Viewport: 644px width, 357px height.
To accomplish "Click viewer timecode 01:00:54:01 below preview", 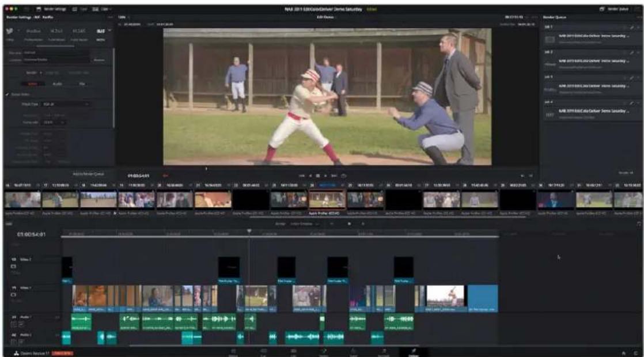I will pos(138,176).
